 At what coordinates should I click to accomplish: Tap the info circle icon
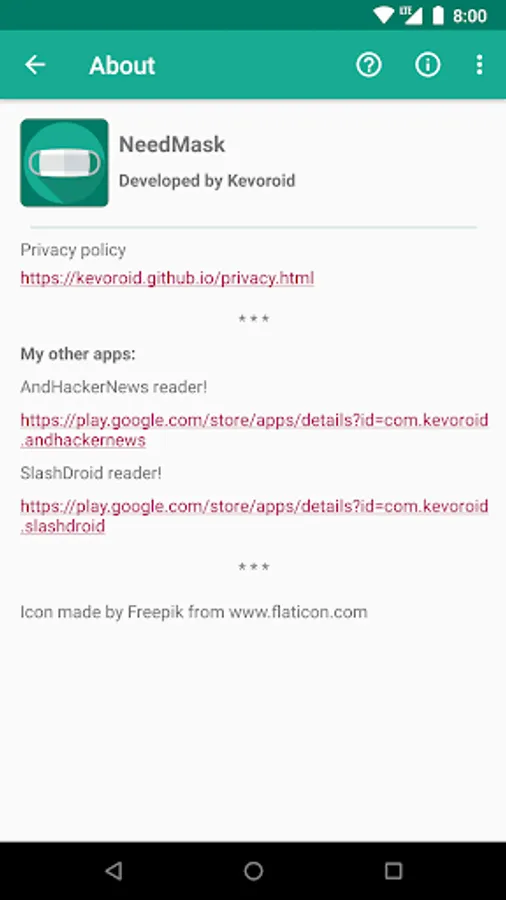(428, 65)
